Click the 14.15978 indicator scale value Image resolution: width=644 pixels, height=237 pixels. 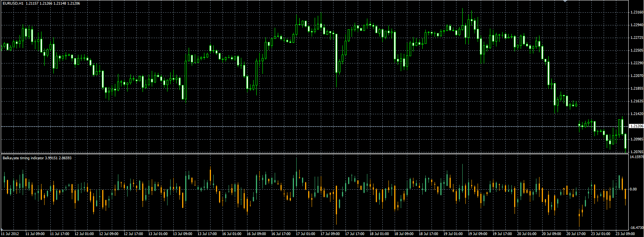click(x=637, y=157)
